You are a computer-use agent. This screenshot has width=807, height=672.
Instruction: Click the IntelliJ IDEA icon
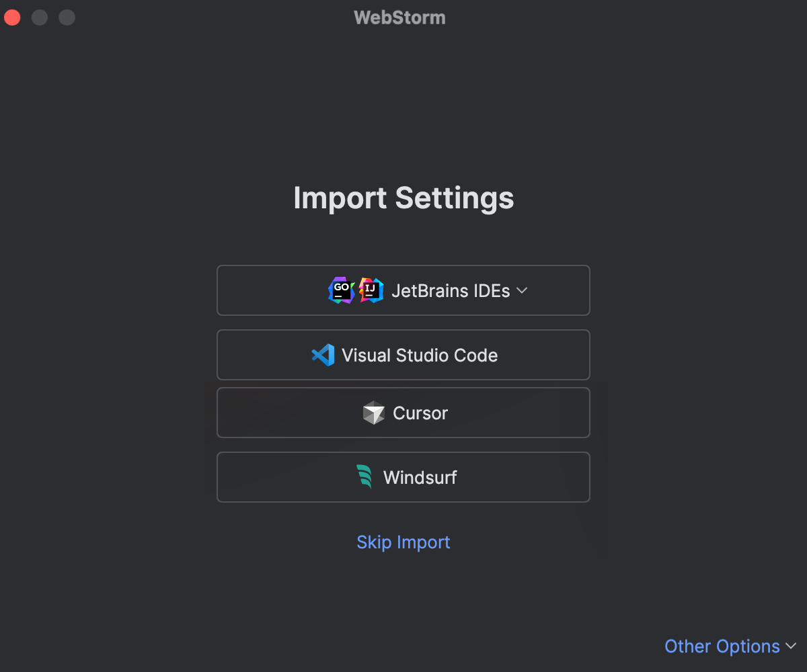[371, 290]
